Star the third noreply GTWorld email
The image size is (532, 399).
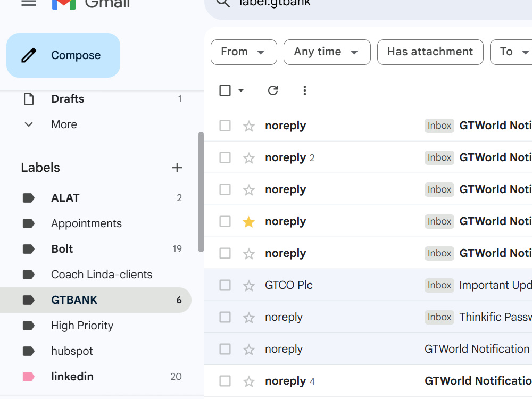(248, 190)
